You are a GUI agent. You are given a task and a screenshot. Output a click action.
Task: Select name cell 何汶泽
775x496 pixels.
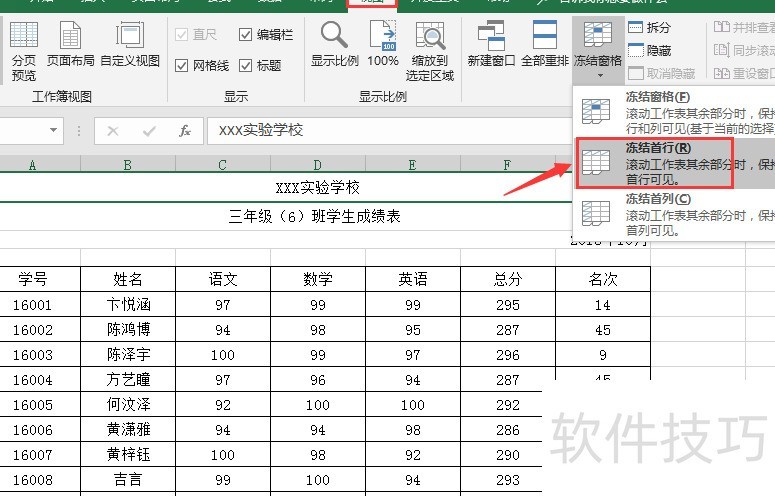tap(128, 405)
